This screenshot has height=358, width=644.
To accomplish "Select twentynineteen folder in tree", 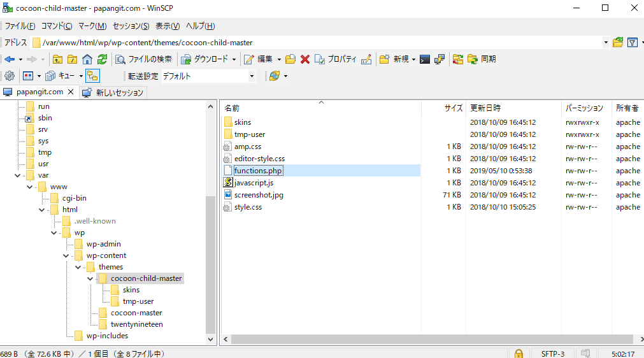I will pyautogui.click(x=137, y=324).
